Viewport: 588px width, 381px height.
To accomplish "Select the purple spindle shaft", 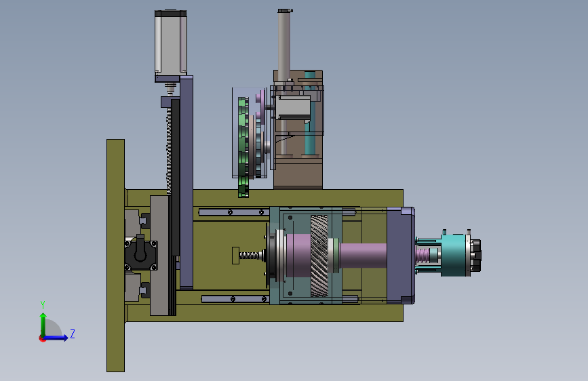I will point(362,256).
